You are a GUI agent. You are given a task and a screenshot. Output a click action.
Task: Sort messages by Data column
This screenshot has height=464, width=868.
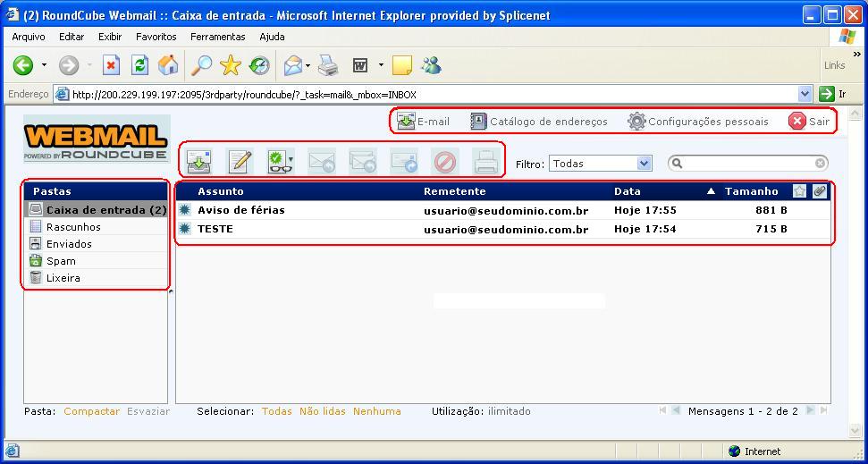628,191
